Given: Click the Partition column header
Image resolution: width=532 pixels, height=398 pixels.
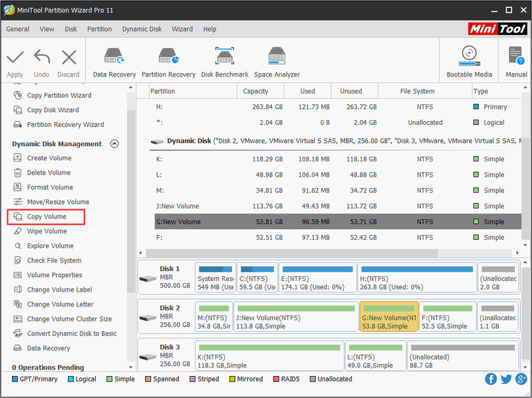Looking at the screenshot, I should (193, 91).
